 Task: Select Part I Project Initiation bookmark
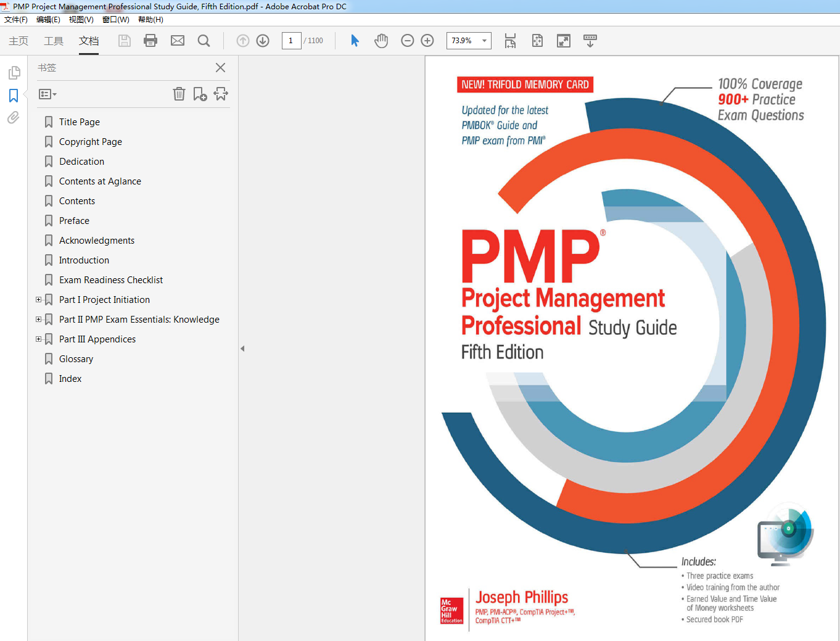click(104, 300)
